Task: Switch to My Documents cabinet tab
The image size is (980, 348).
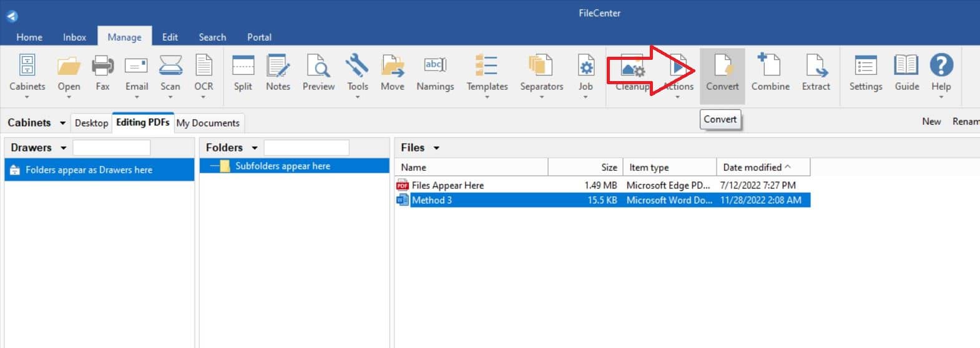Action: click(x=208, y=123)
